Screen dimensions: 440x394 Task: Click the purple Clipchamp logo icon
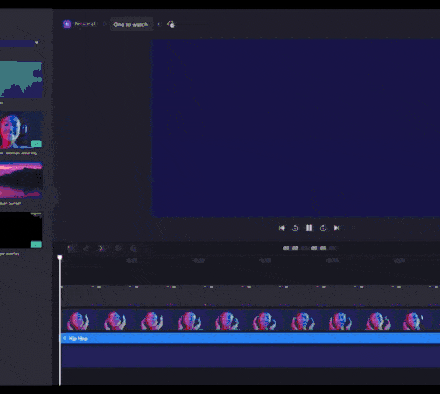67,24
